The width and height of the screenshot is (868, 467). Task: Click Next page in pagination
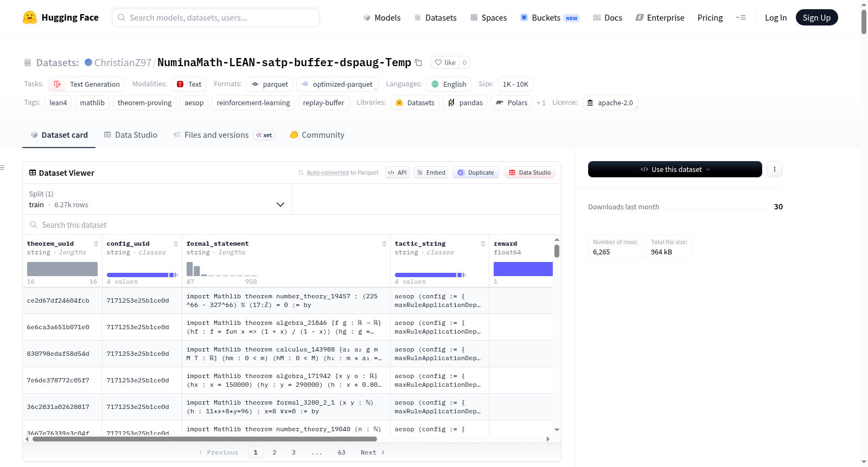373,452
